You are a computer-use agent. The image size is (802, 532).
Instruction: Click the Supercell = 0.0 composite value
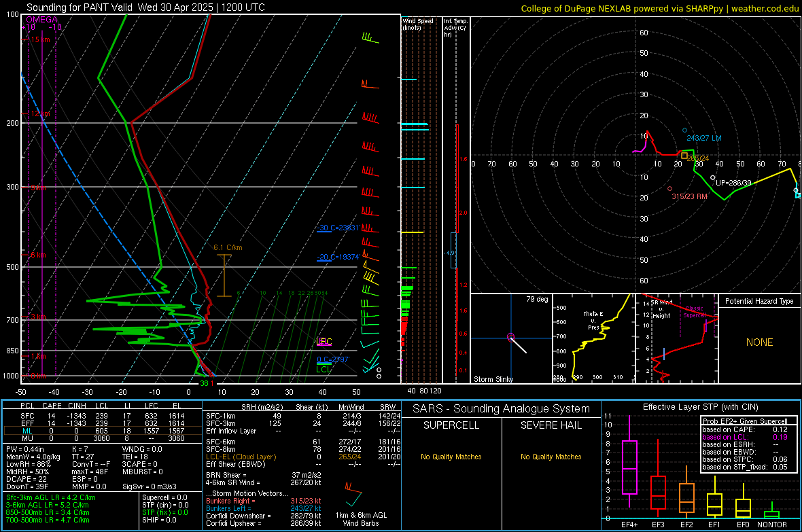tap(164, 498)
